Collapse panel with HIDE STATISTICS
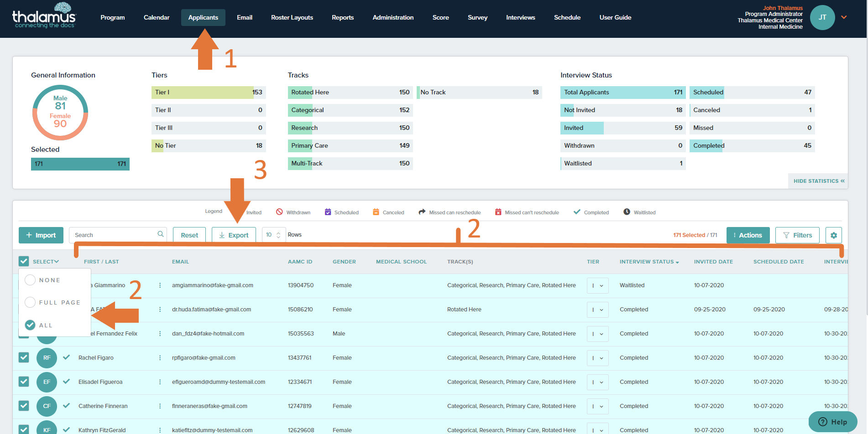The height and width of the screenshot is (434, 868). tap(819, 181)
